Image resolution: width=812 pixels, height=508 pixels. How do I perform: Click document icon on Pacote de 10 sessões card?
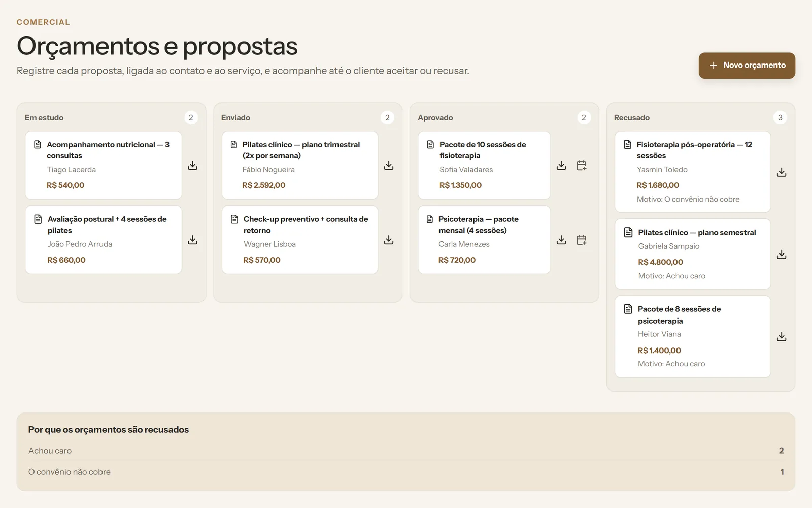(430, 145)
